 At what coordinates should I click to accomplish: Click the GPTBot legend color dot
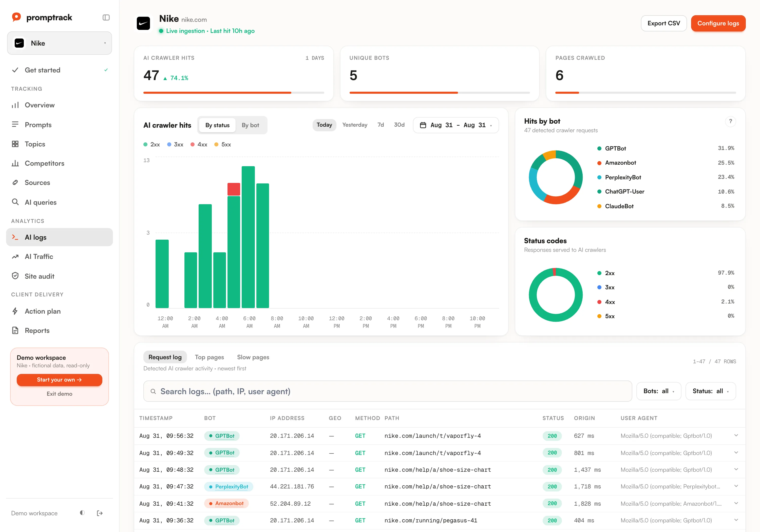[x=599, y=148]
